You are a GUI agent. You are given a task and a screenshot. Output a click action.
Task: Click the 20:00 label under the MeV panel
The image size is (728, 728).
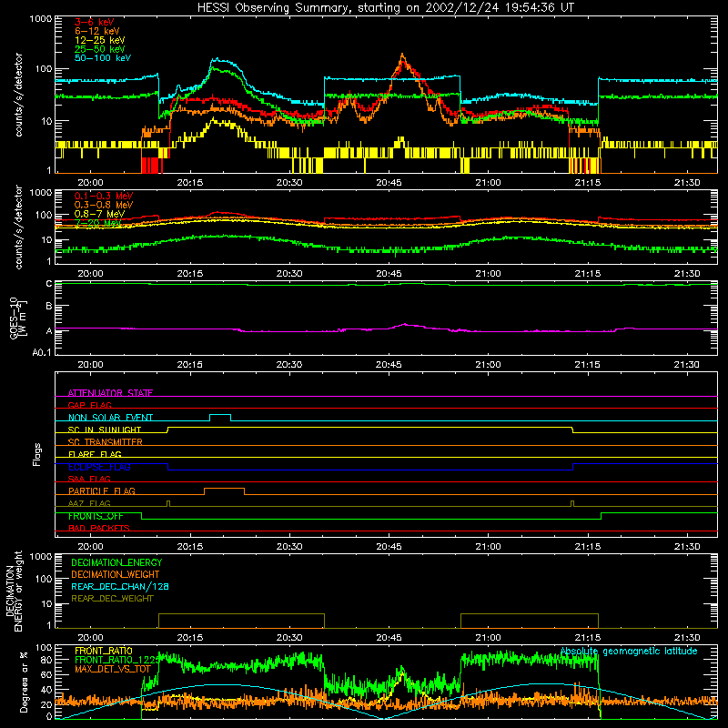click(x=90, y=274)
